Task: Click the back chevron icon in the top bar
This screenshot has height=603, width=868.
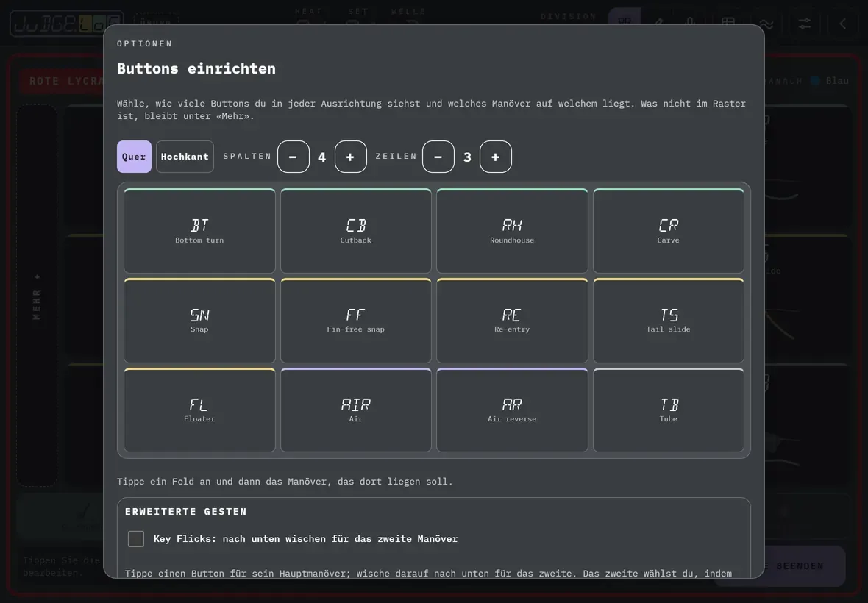Action: tap(842, 24)
